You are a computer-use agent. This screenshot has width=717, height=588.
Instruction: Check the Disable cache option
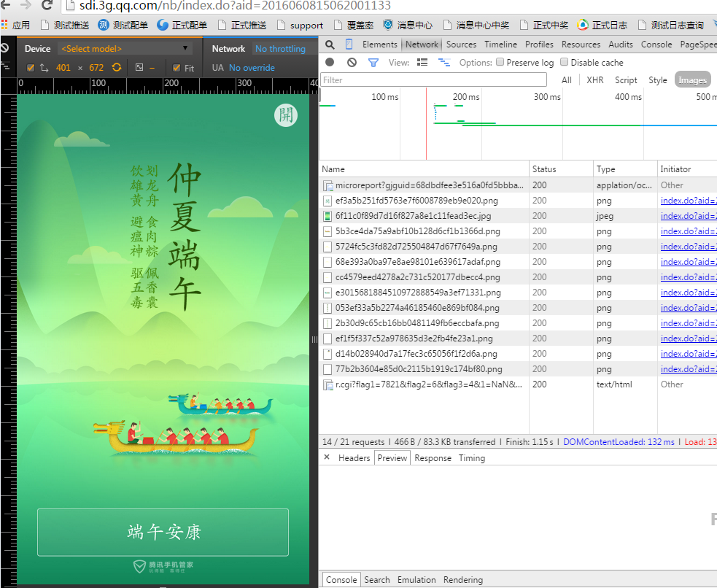[565, 63]
